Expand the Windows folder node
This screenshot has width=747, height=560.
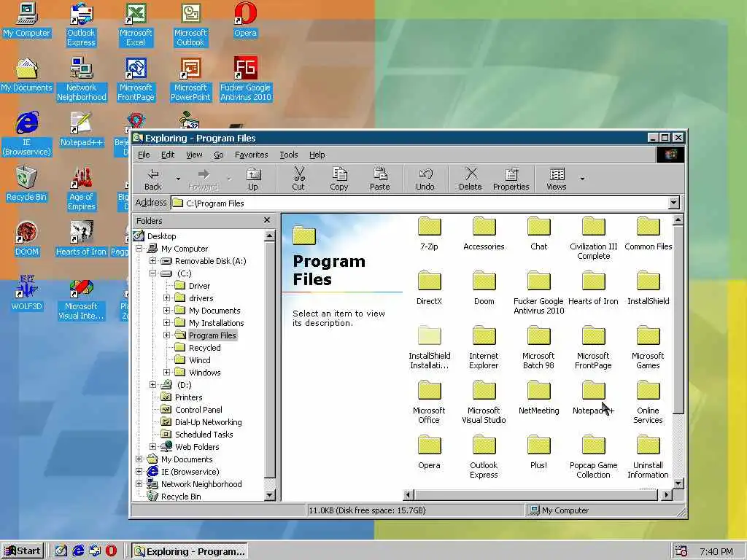tap(167, 373)
